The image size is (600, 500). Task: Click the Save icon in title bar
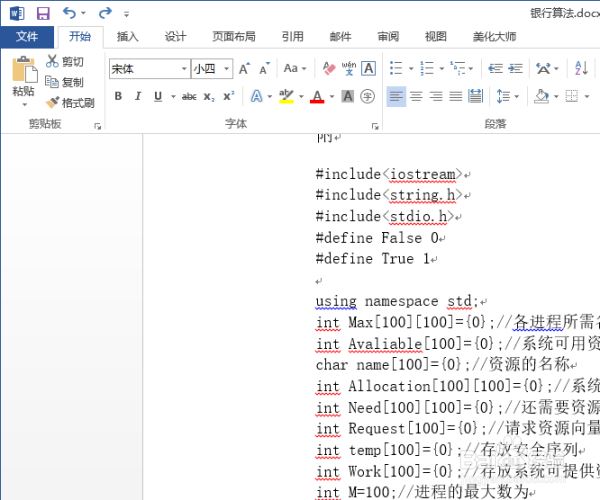click(42, 13)
